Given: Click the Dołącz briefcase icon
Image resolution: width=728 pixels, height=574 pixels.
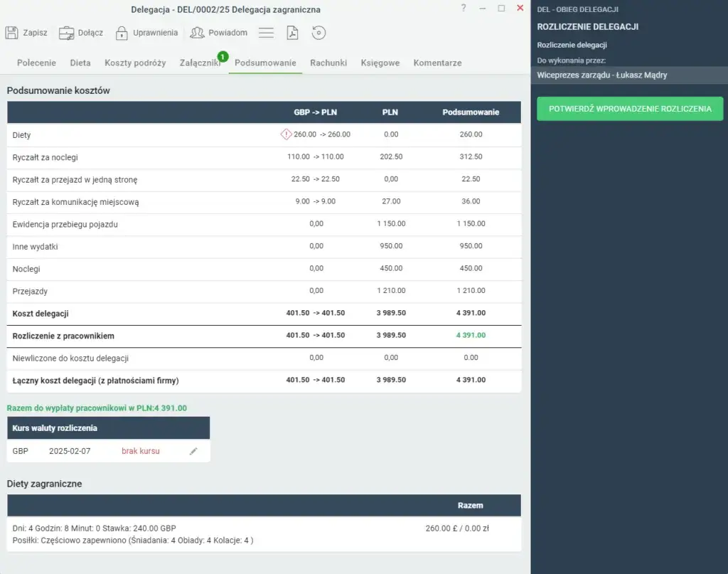Looking at the screenshot, I should point(66,33).
